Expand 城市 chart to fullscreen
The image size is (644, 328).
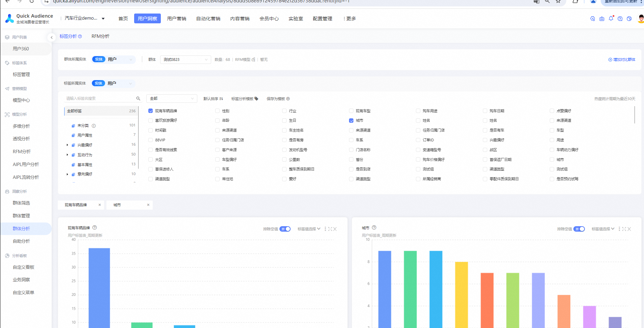[x=624, y=229]
